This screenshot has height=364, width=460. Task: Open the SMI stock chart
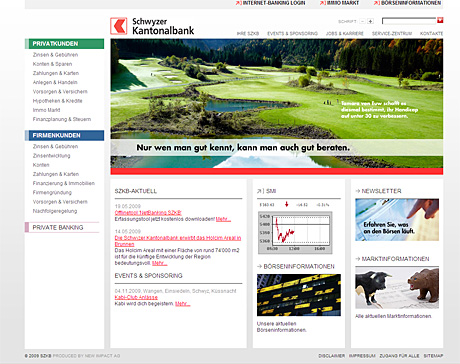[295, 232]
